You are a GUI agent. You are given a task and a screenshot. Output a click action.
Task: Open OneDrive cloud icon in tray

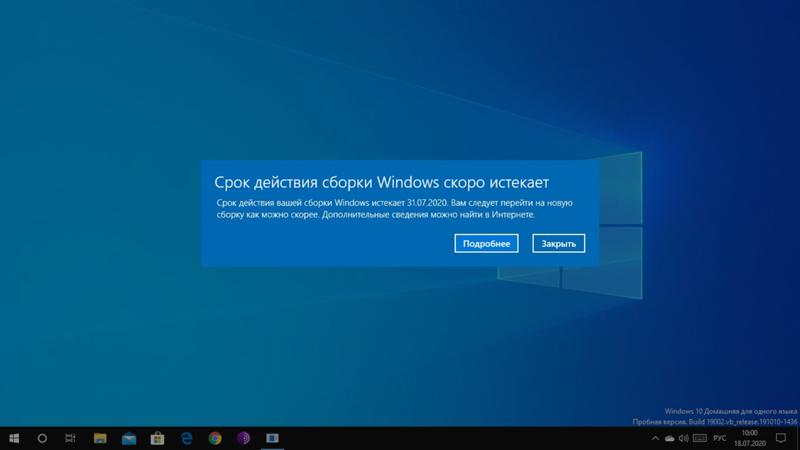coord(669,438)
